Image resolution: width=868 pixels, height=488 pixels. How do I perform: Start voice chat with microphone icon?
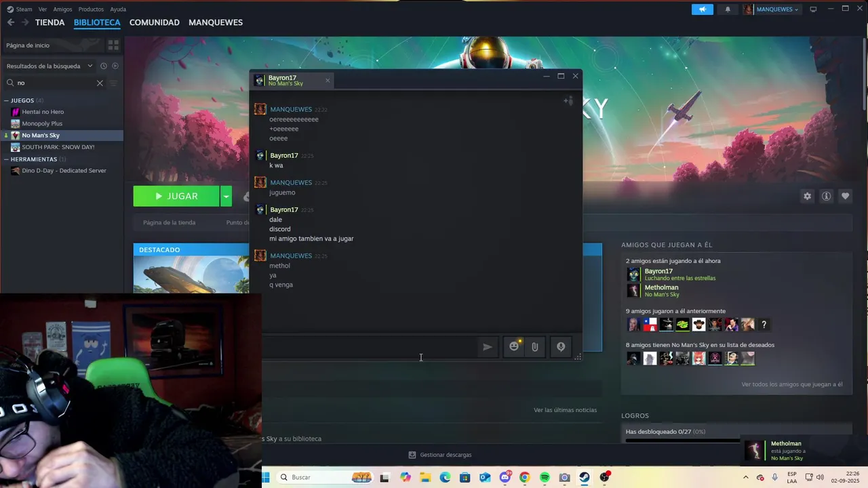point(561,347)
